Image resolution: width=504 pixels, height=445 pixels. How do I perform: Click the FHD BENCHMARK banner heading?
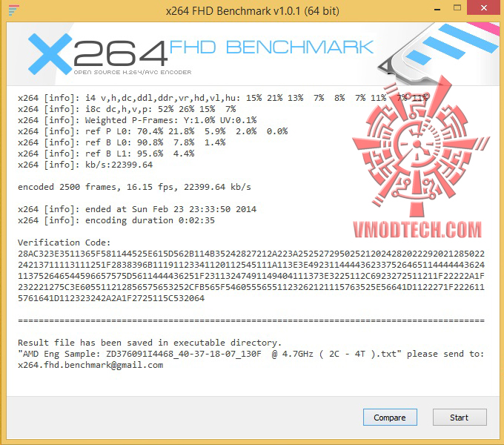click(x=271, y=47)
